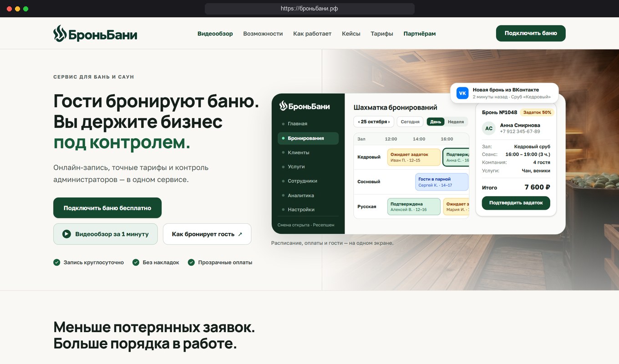Select Настройки in the dashboard sidebar
Screen dimensions: 619x364
308,210
